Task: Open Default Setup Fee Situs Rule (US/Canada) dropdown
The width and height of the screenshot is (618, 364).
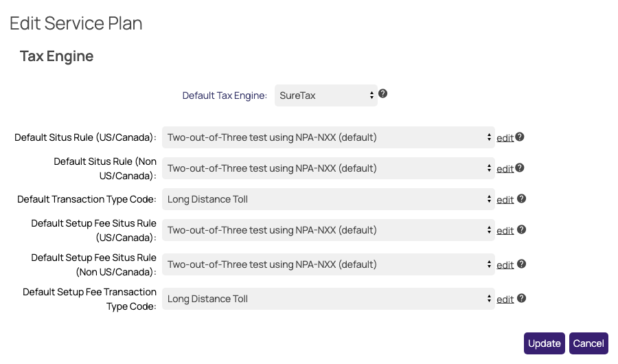Action: pyautogui.click(x=328, y=230)
